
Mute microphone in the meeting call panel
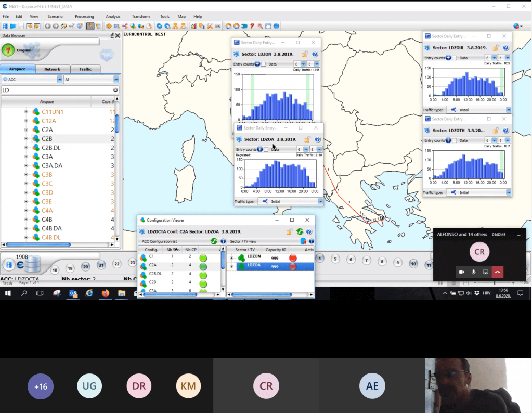pyautogui.click(x=473, y=272)
